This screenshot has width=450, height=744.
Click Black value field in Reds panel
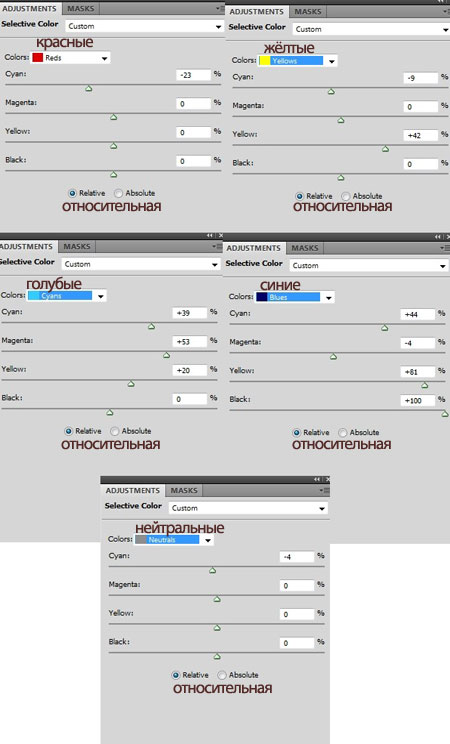point(193,161)
